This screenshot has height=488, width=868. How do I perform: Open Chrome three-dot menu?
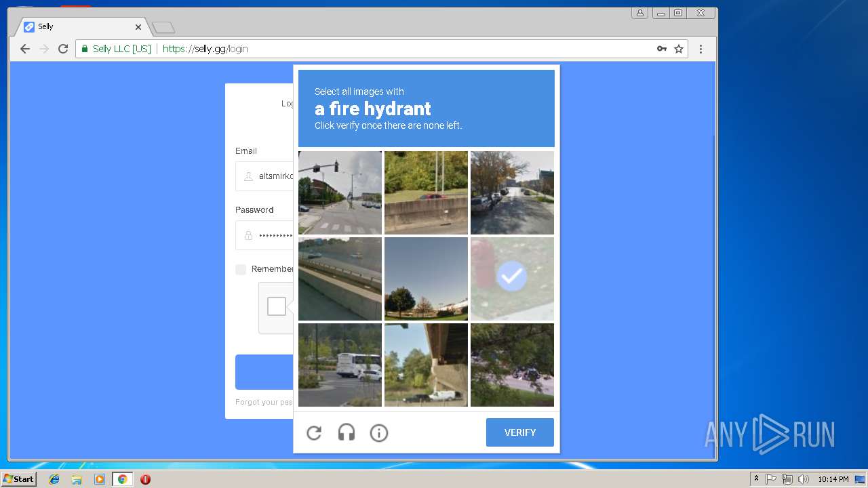(x=701, y=49)
